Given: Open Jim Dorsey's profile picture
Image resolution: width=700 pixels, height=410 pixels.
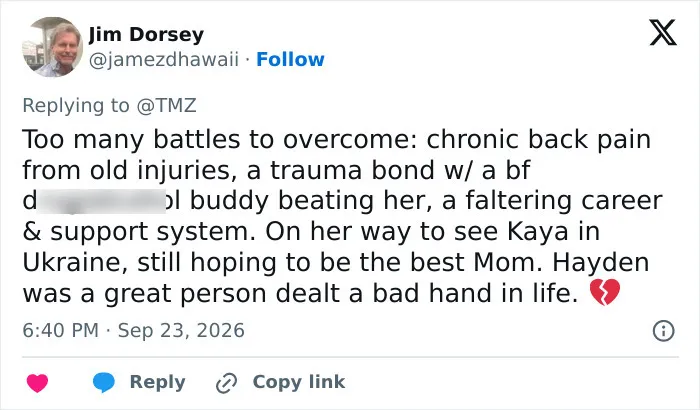Looking at the screenshot, I should click(x=53, y=46).
